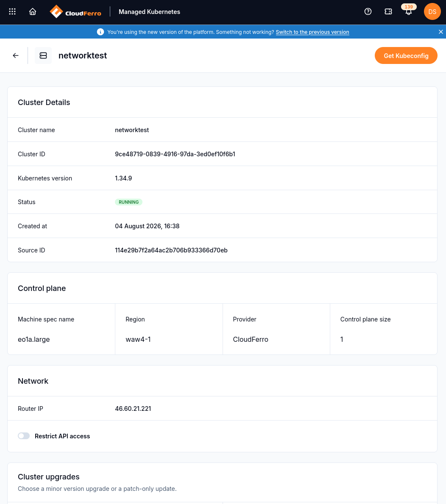
Task: Select the Cluster ID value 9ce48719-0839-4916-97da-3ed0ef10f6b1
Action: click(x=175, y=154)
